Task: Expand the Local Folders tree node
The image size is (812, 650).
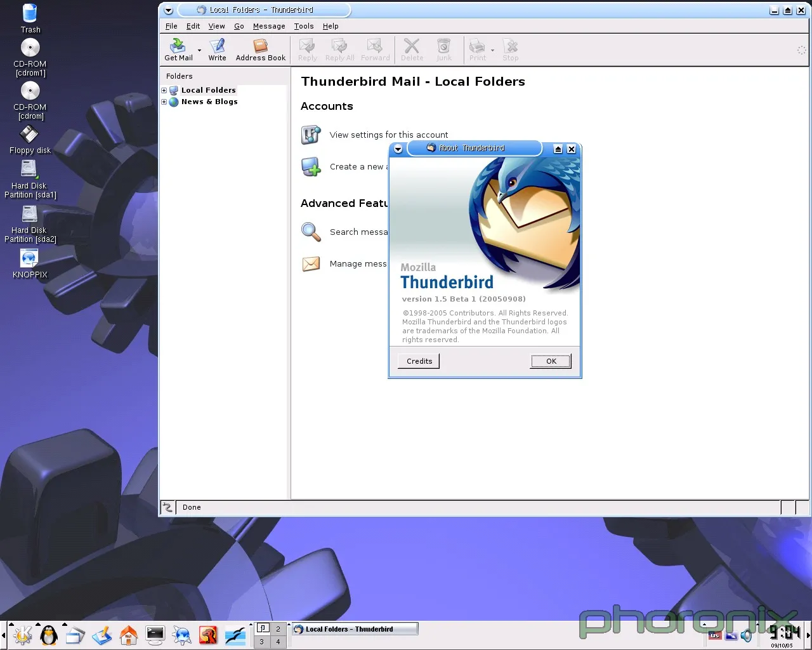Action: (164, 91)
